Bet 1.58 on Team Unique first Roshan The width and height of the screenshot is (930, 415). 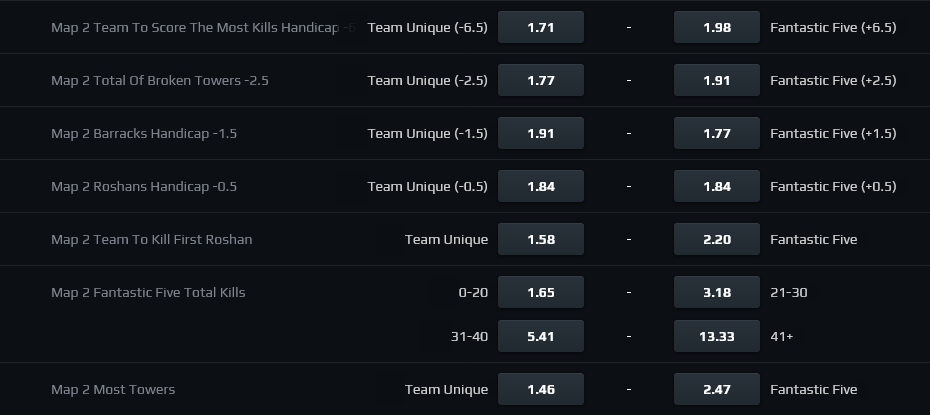540,239
